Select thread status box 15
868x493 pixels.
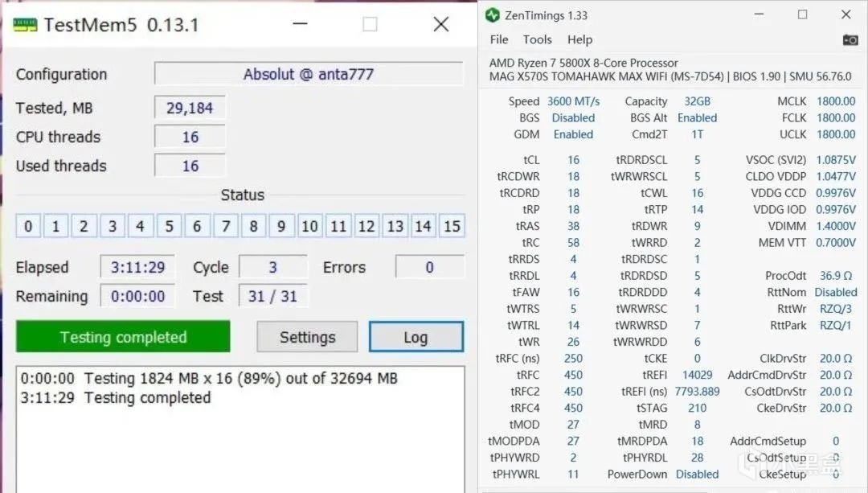click(x=452, y=226)
